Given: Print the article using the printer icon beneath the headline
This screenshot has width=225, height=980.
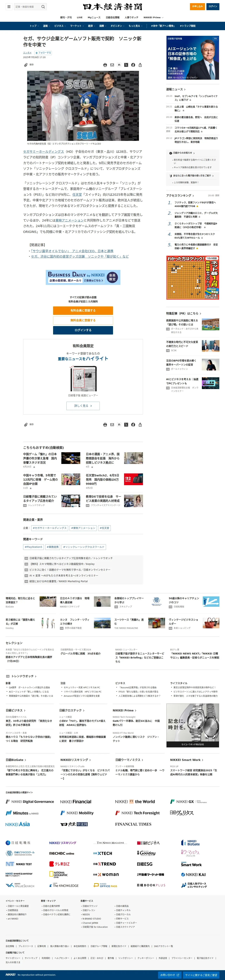Looking at the screenshot, I should click(105, 65).
